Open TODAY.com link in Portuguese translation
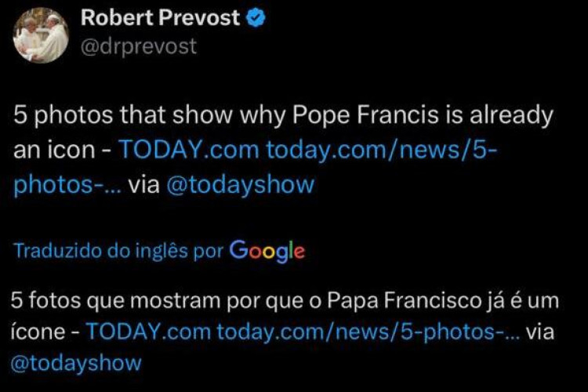This screenshot has height=392, width=588. tap(148, 332)
